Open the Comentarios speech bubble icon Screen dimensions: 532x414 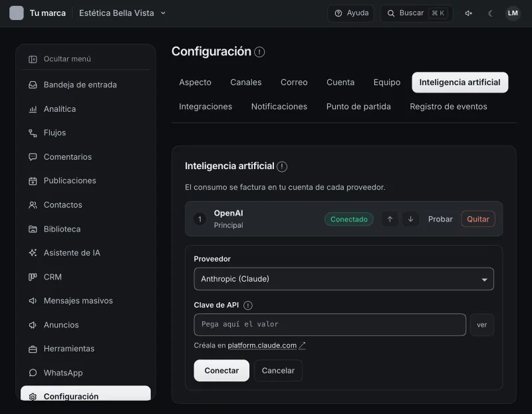(33, 157)
